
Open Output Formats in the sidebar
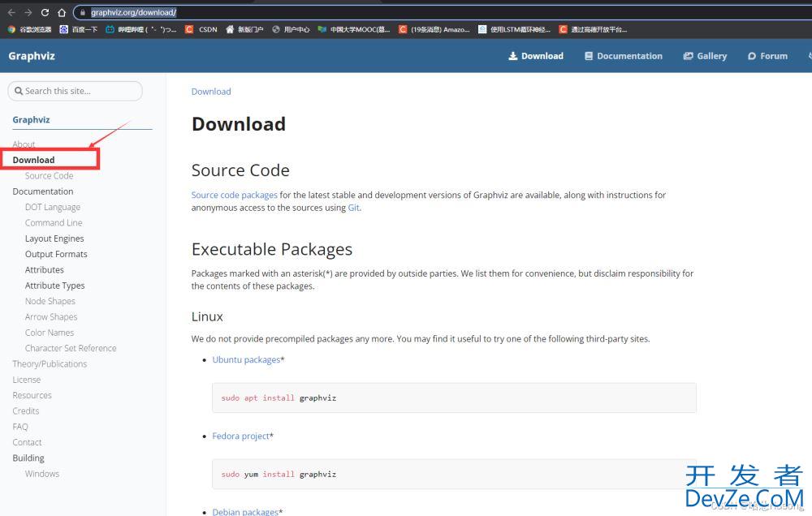[57, 254]
